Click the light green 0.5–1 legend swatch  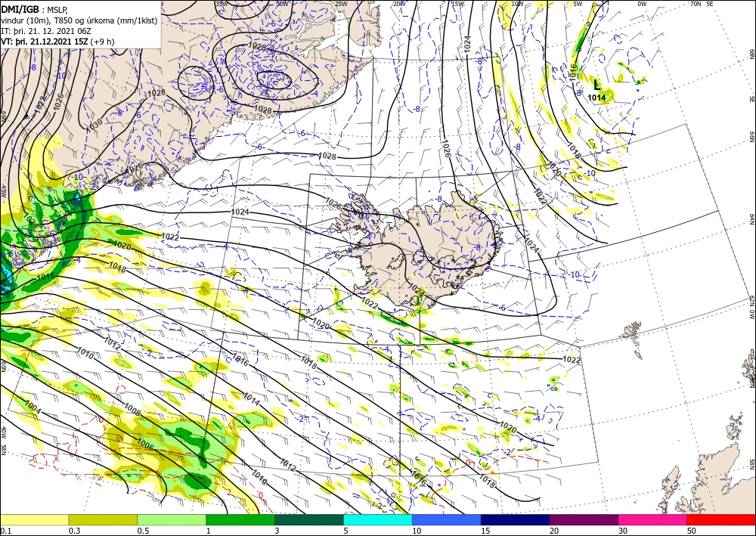tap(172, 519)
